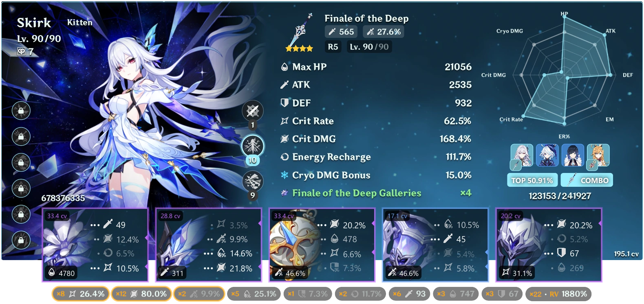
Task: Click the Crit DMG 168.4% stat row
Action: [376, 139]
